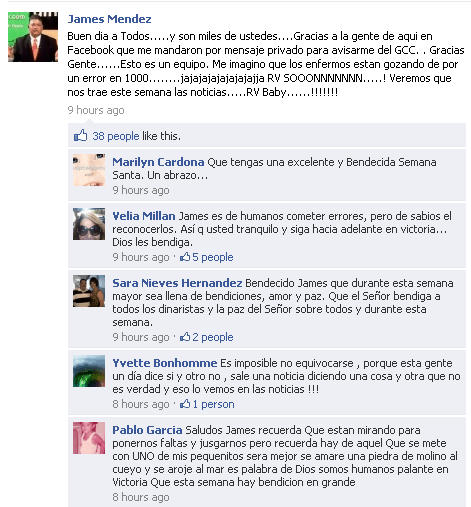This screenshot has width=471, height=507.
Task: View Pablo Garcia's profile via name
Action: coord(147,430)
